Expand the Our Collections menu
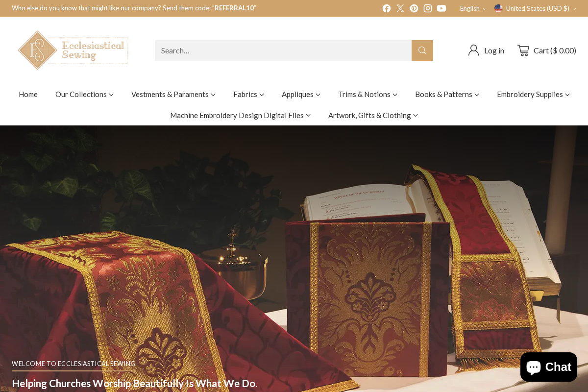The image size is (588, 392). [x=84, y=94]
